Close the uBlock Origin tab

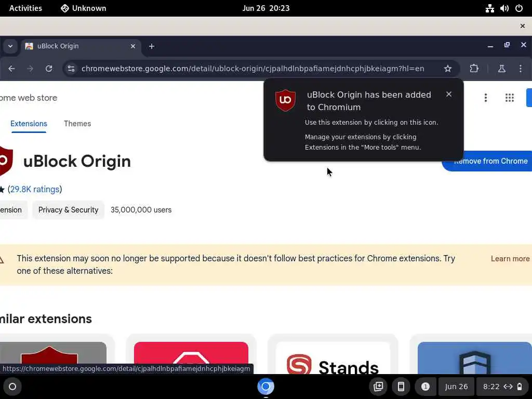point(133,46)
